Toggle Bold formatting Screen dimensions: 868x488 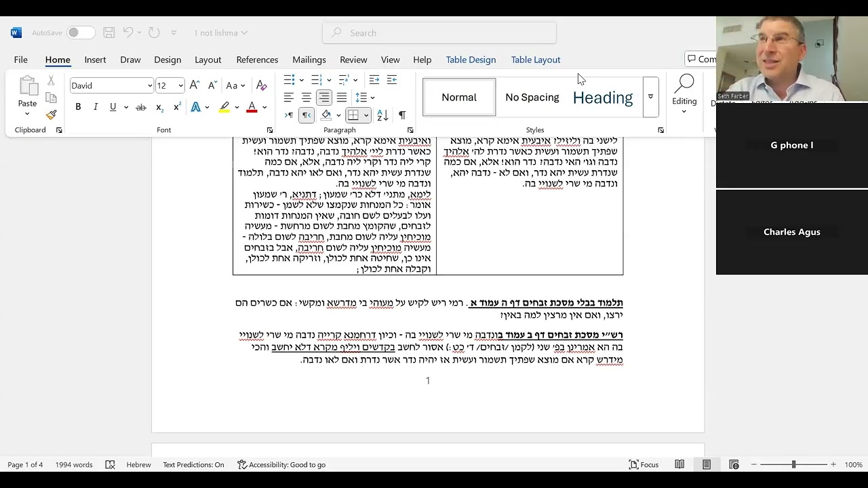[78, 107]
